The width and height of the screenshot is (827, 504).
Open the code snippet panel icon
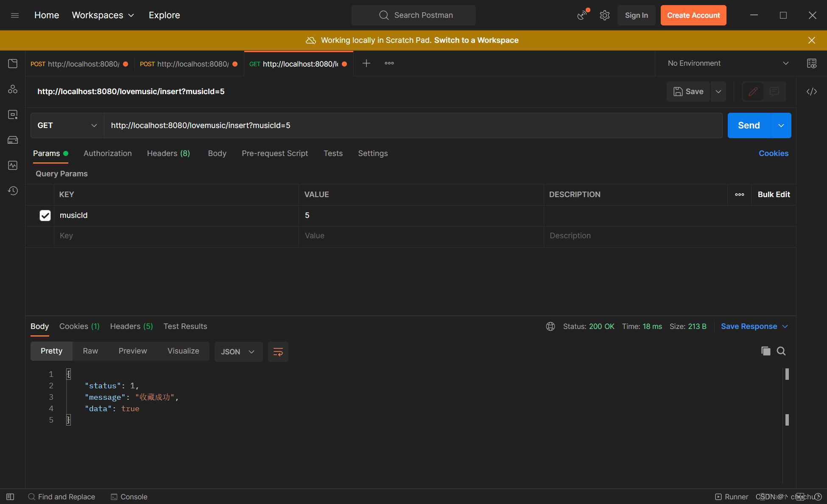(811, 92)
